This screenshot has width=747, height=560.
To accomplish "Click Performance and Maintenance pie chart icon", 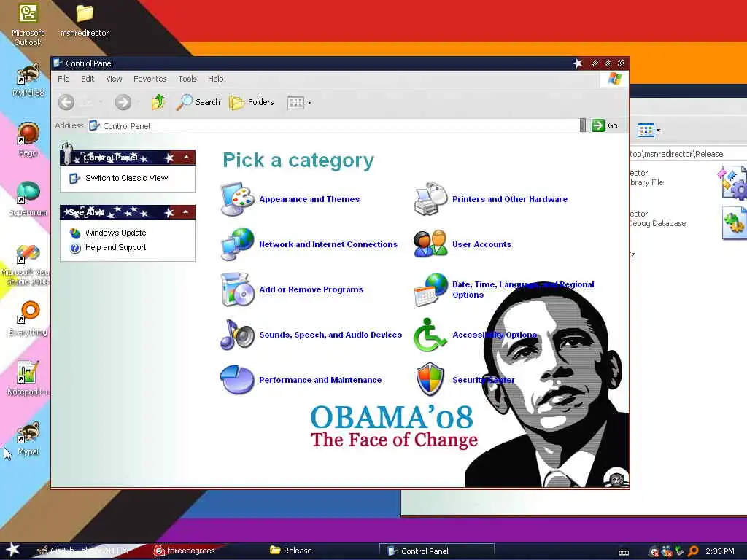I will [x=238, y=379].
